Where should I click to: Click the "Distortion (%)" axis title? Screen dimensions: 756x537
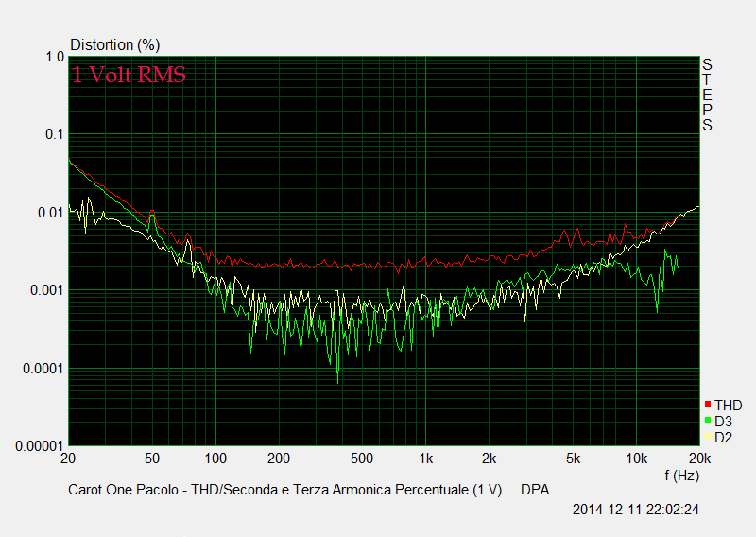click(x=115, y=44)
